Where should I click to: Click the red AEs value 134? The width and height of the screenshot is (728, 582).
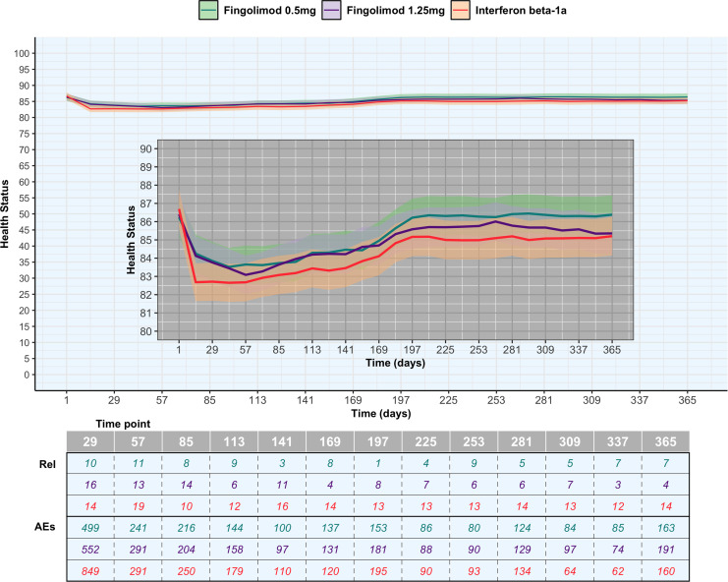522,571
